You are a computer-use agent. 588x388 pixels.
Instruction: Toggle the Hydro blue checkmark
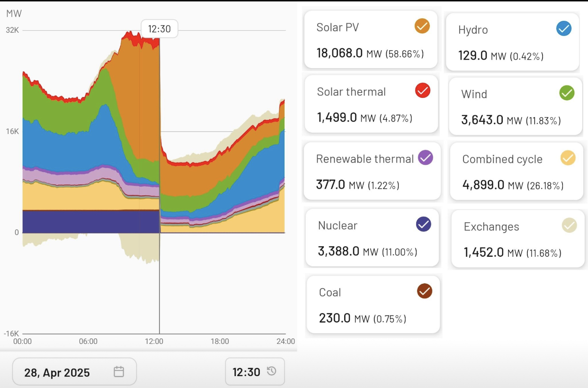click(x=563, y=29)
